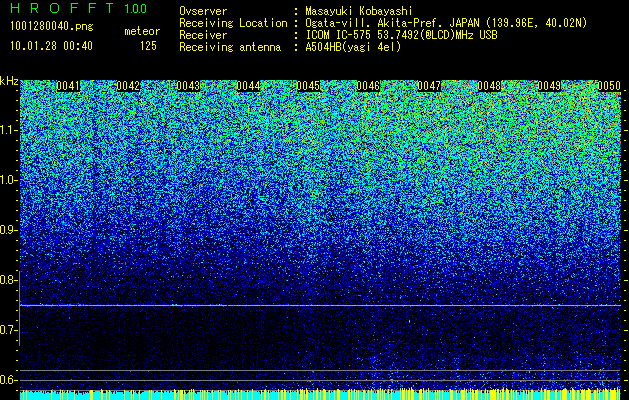Click the 0.6 kHz axis label
The width and height of the screenshot is (629, 400).
coord(9,380)
